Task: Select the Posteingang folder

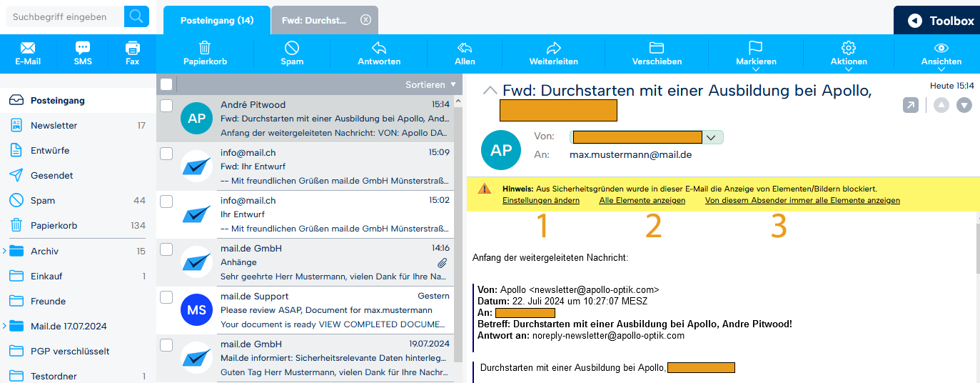Action: 78,101
